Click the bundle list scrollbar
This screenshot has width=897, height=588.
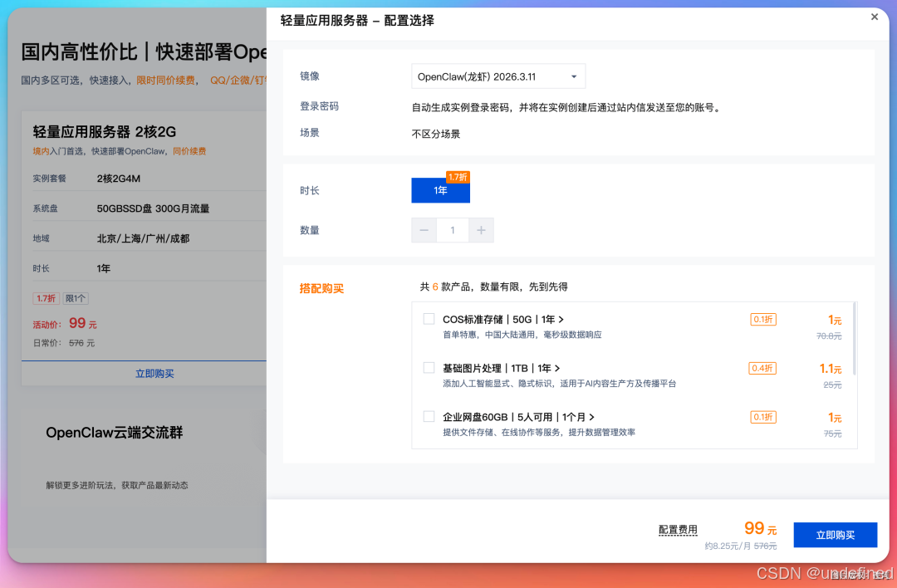[854, 339]
